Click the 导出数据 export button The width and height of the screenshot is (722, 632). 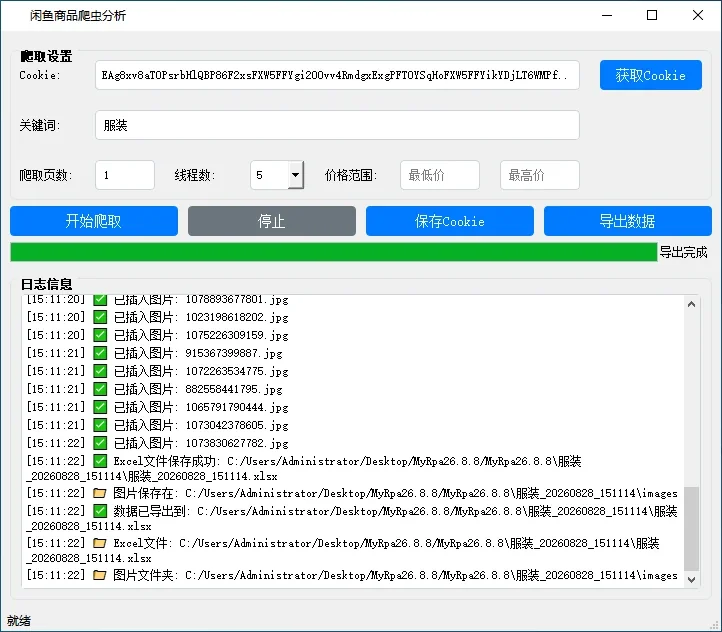[628, 221]
